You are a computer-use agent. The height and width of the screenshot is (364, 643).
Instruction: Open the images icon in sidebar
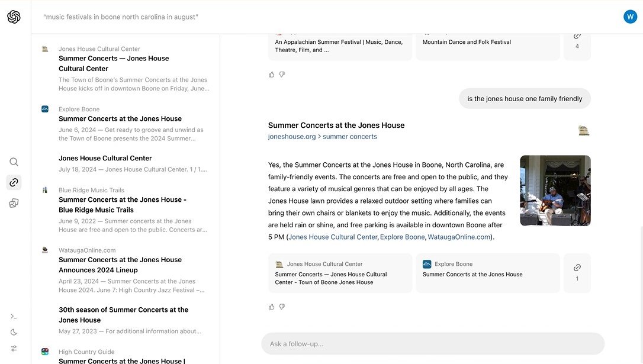(x=14, y=203)
